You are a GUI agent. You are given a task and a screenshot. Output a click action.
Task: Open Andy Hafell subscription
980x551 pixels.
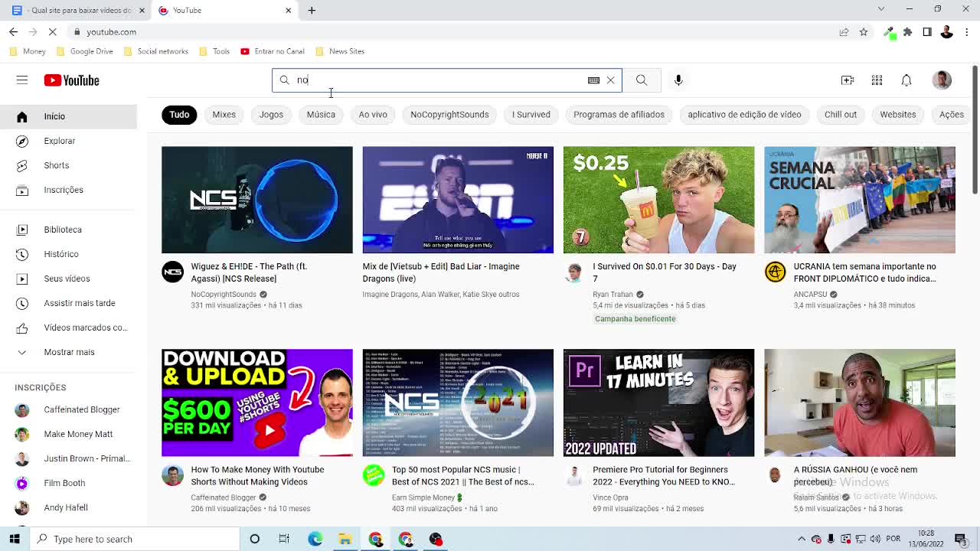click(x=68, y=507)
